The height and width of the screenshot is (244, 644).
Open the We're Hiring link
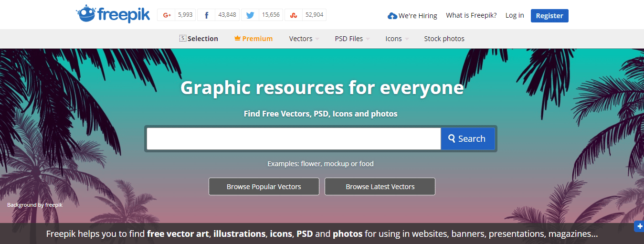[x=418, y=16]
